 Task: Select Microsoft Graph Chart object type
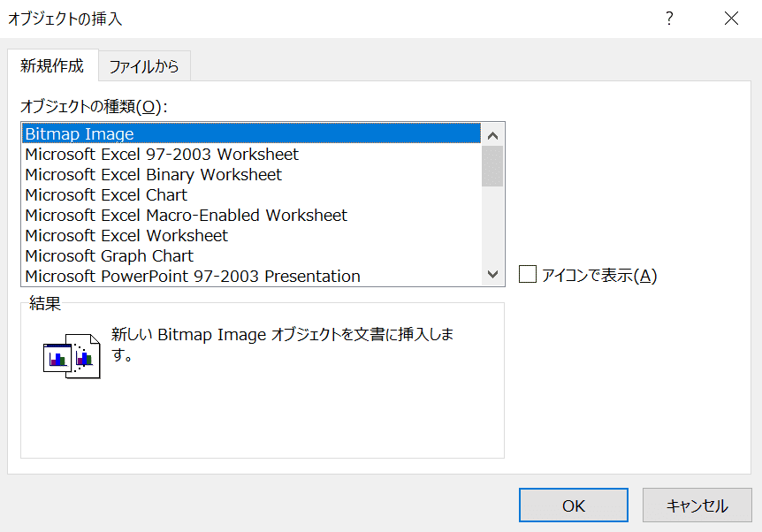(251, 256)
